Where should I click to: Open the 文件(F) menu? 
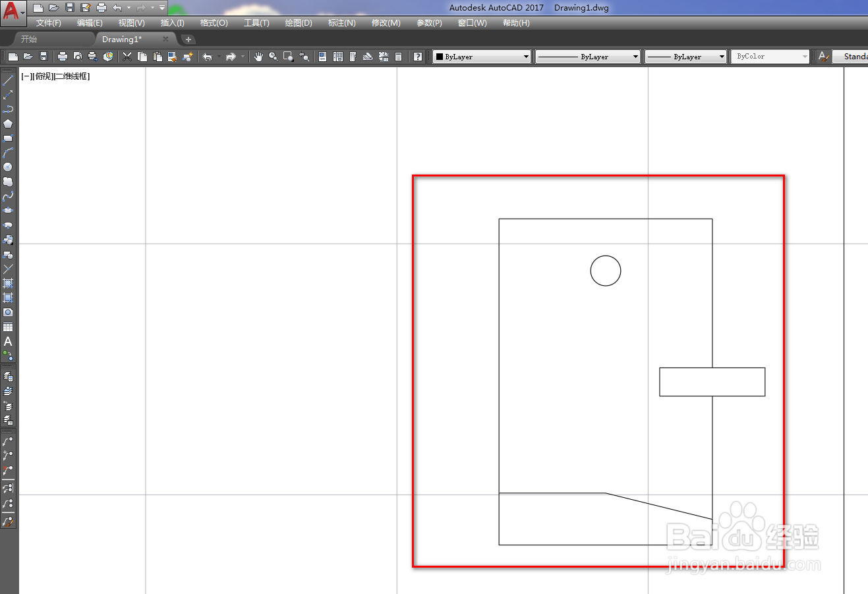click(x=49, y=23)
